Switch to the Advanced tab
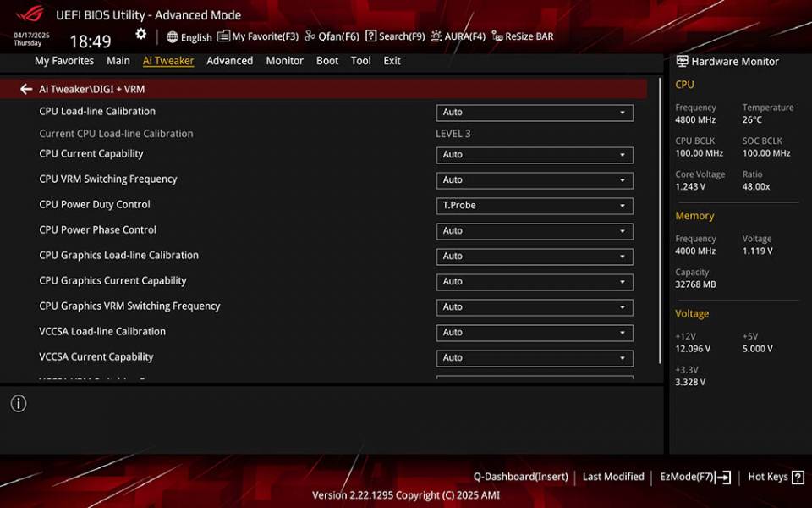This screenshot has height=508, width=812. click(x=229, y=61)
